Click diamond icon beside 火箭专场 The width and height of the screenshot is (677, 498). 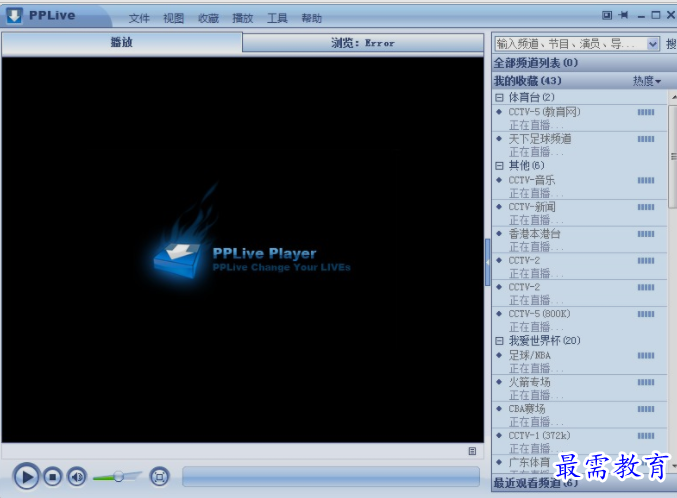pyautogui.click(x=499, y=382)
